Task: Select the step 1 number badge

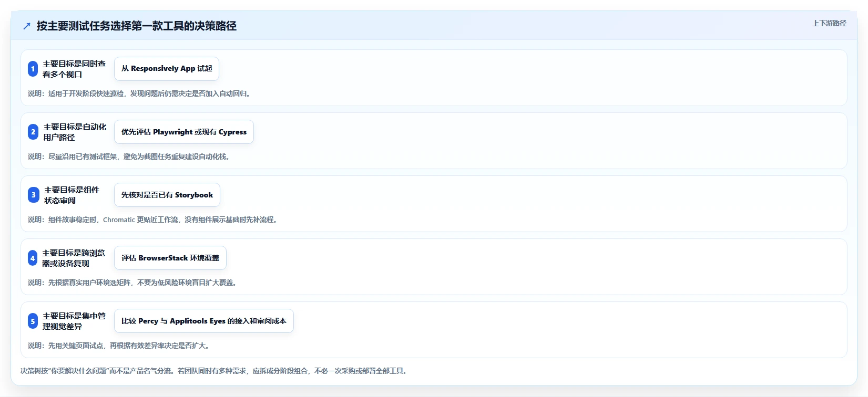Action: pos(33,69)
